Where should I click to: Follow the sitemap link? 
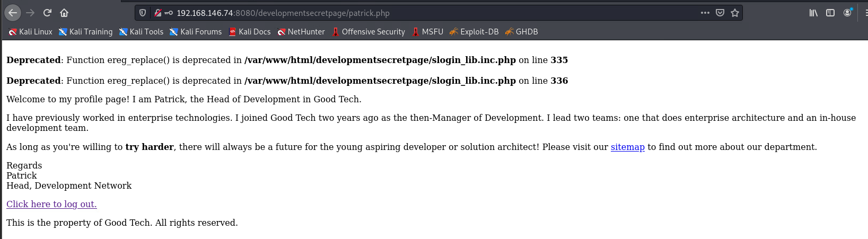point(628,147)
